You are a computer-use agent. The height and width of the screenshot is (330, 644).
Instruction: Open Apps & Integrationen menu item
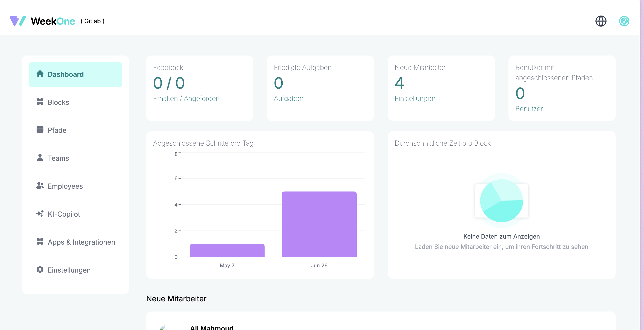(81, 242)
